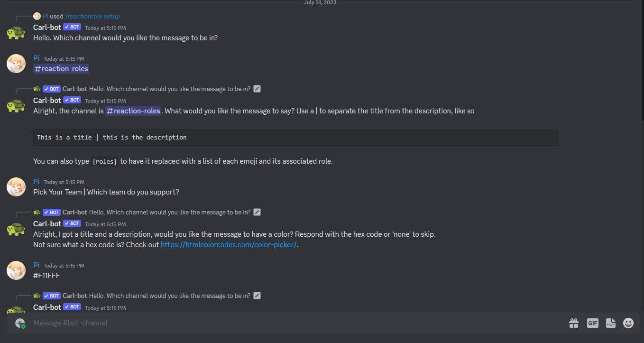
Task: Open the htmlcolorcodes color picker link
Action: pos(229,244)
